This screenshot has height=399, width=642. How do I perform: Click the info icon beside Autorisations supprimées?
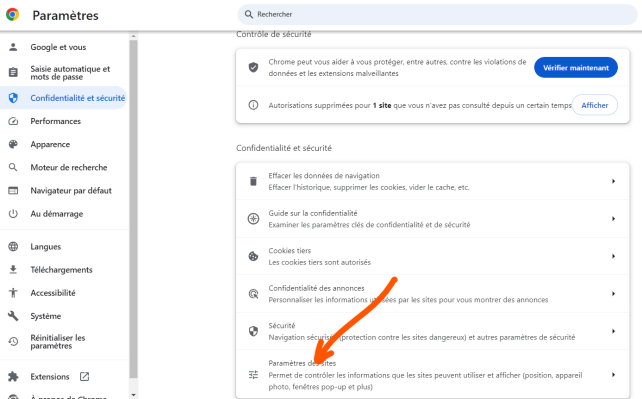(x=253, y=105)
